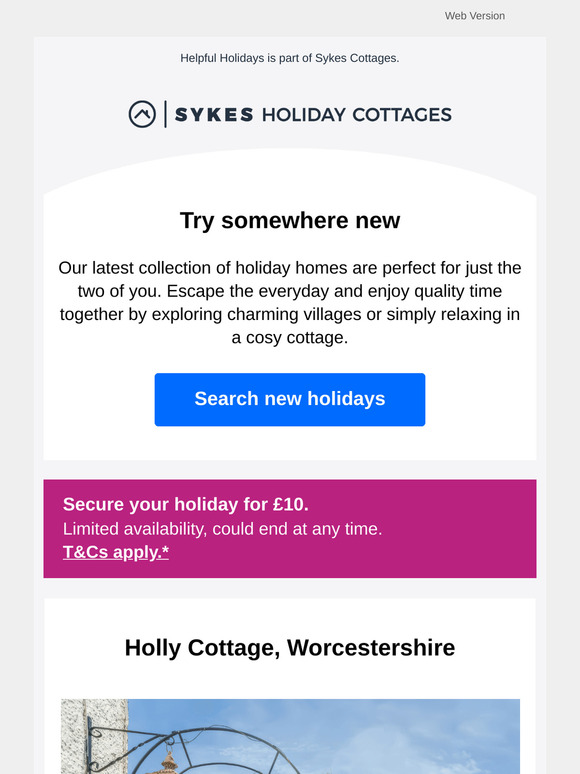Click the Search new holidays button
The image size is (580, 774).
pos(290,399)
